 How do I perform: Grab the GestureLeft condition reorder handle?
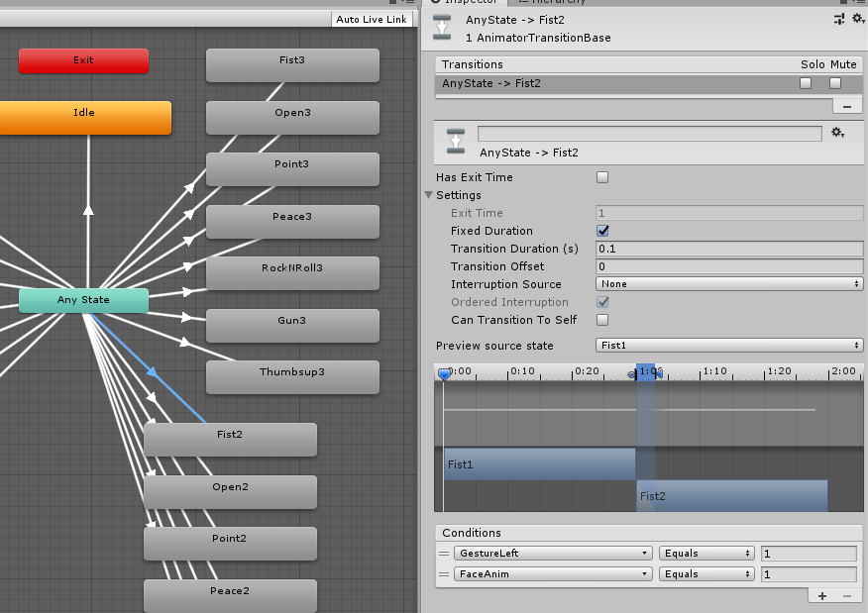click(x=444, y=554)
